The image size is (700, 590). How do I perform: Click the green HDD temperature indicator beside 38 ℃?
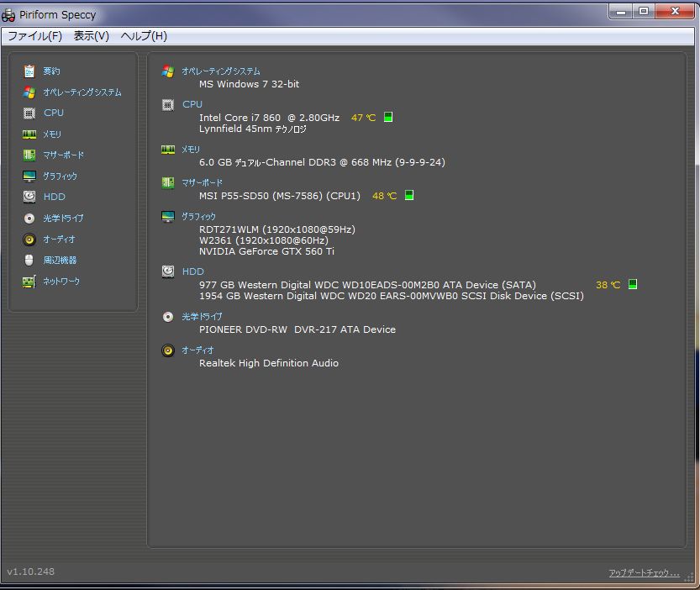tap(633, 284)
